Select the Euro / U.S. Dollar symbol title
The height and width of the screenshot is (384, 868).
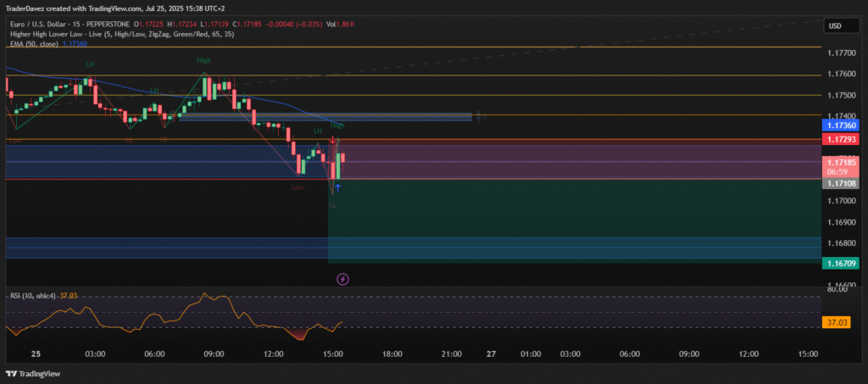[71, 25]
